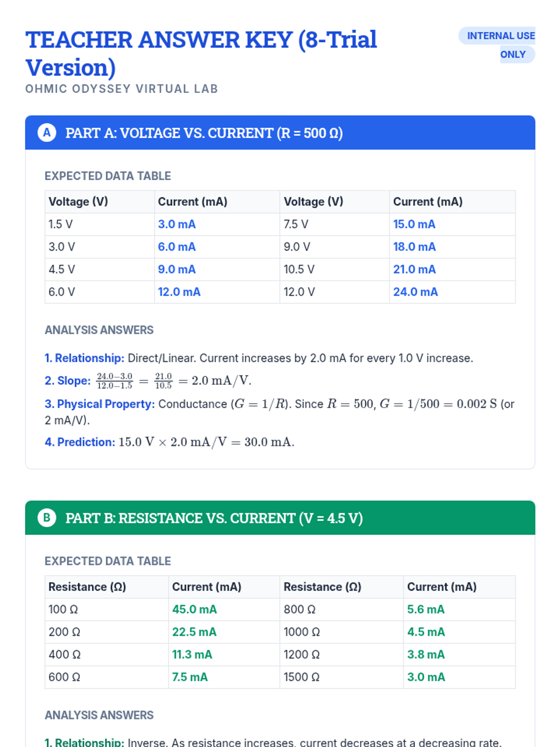Click the Ohmic Odyssey Virtual Lab subtitle
Image resolution: width=560 pixels, height=747 pixels.
coord(121,89)
